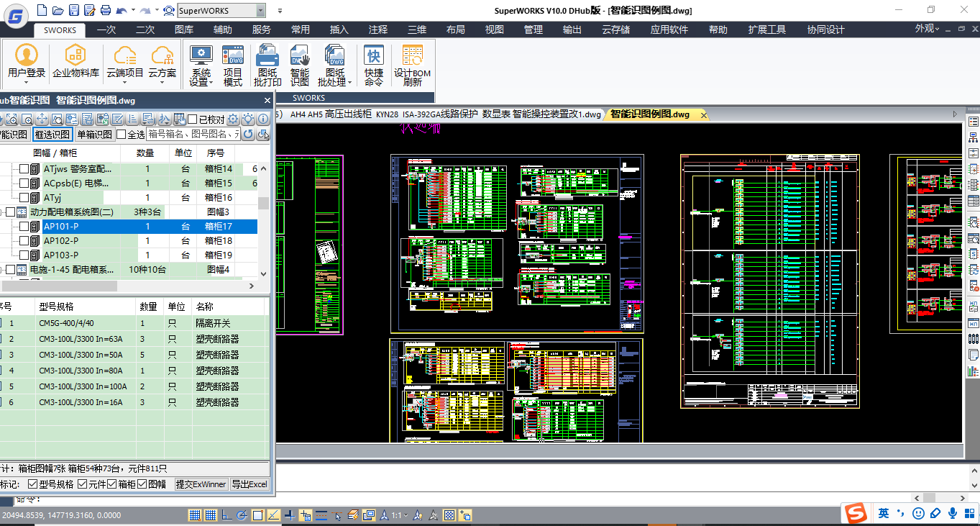Switch to the 一次 ribbon tab
The height and width of the screenshot is (526, 980).
pyautogui.click(x=106, y=30)
